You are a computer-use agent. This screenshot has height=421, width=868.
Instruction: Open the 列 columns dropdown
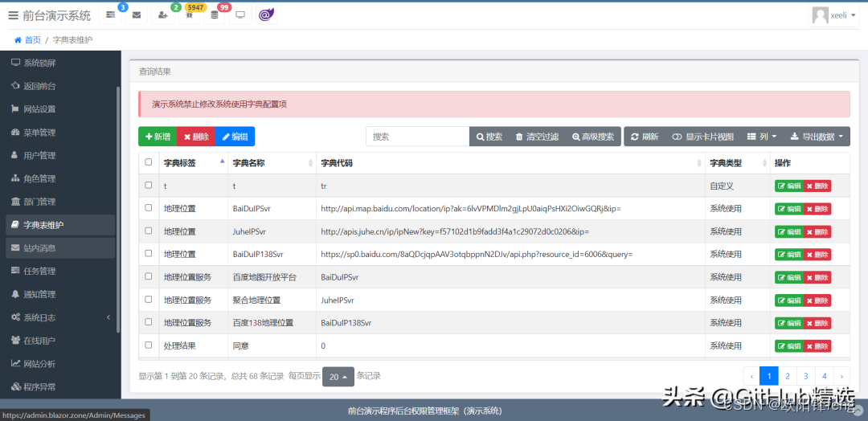[762, 137]
